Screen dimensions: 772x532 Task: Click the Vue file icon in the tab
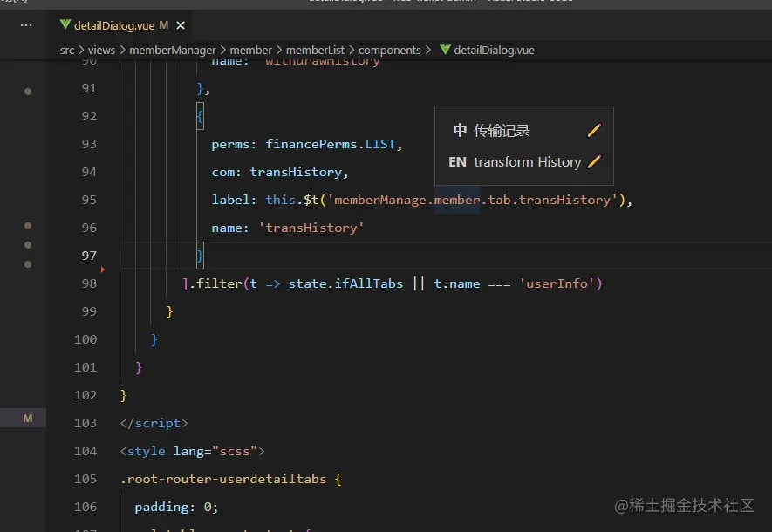(65, 24)
